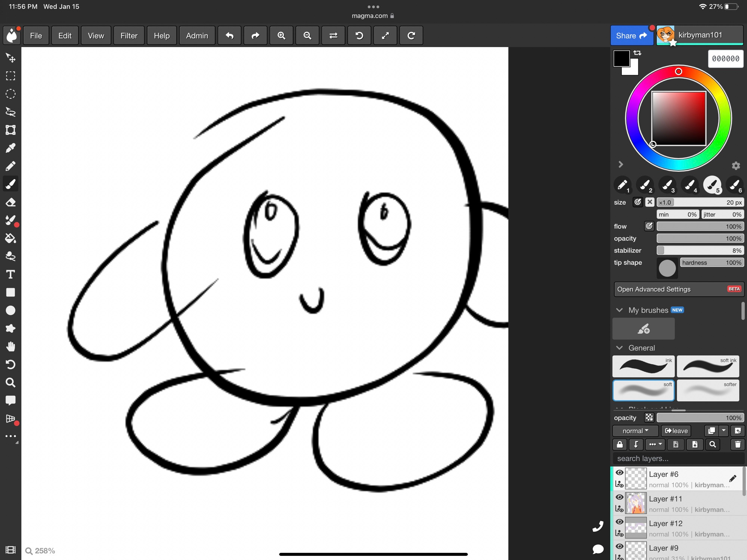747x560 pixels.
Task: Click the Zoom In magnifier button
Action: [x=281, y=35]
